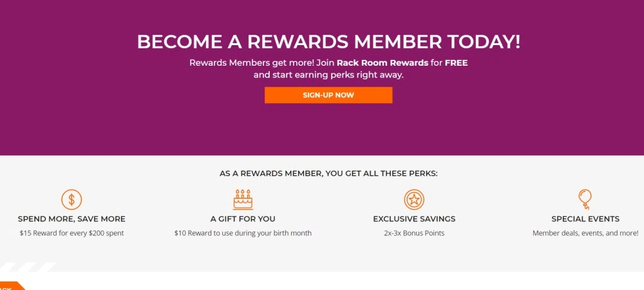
Task: Click the orange SIGN-UP NOW button
Action: click(328, 95)
